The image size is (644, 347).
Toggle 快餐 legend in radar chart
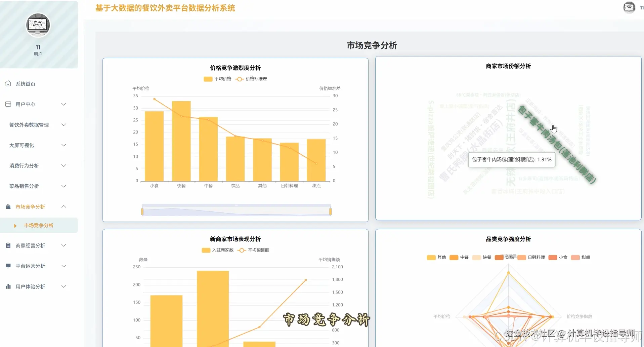pos(481,257)
